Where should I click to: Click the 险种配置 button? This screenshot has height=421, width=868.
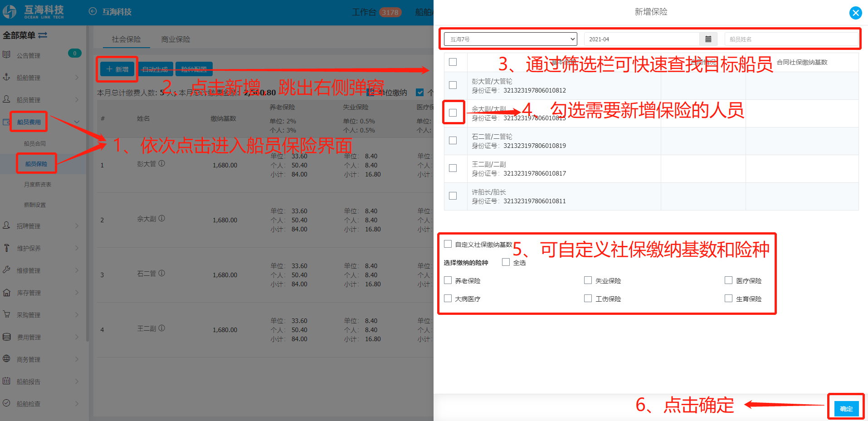[x=194, y=69]
